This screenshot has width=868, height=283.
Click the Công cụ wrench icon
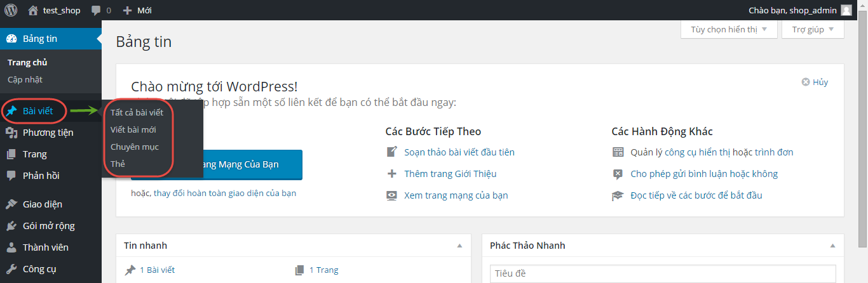pyautogui.click(x=11, y=269)
